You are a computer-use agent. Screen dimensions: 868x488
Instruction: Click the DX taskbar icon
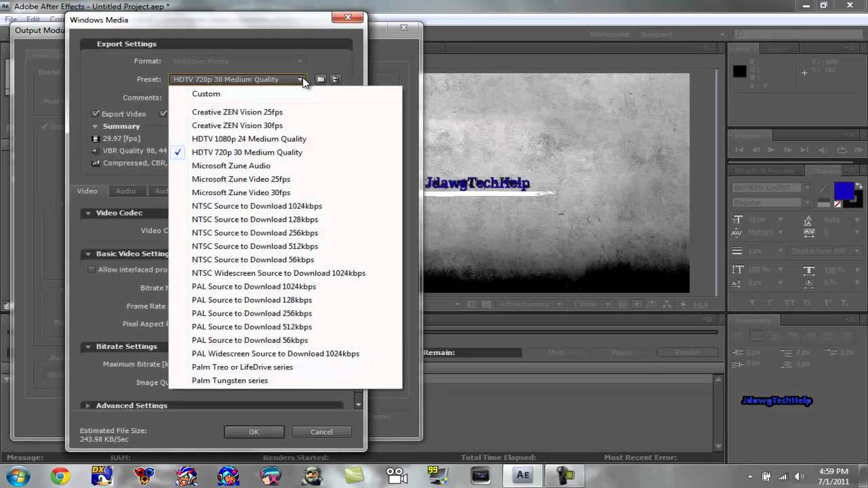pyautogui.click(x=102, y=476)
